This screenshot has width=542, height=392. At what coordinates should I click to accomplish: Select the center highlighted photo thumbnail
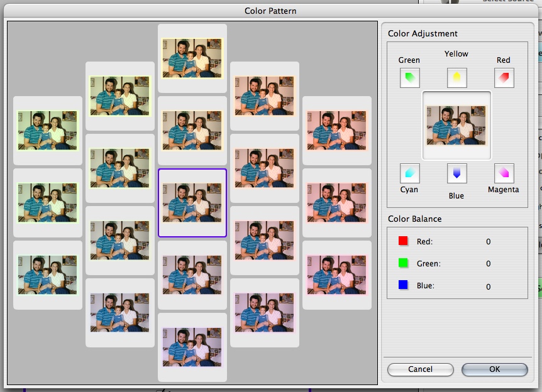click(192, 203)
